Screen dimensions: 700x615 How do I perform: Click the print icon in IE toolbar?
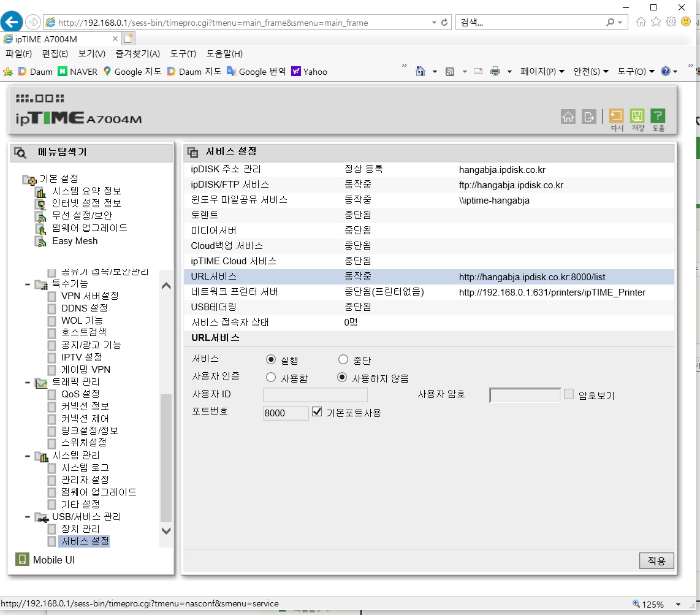(495, 72)
